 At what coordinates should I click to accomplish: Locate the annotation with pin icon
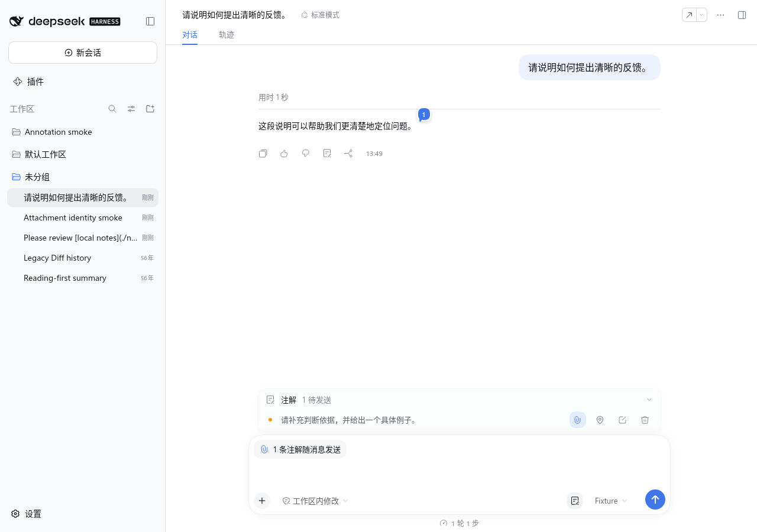pyautogui.click(x=600, y=420)
